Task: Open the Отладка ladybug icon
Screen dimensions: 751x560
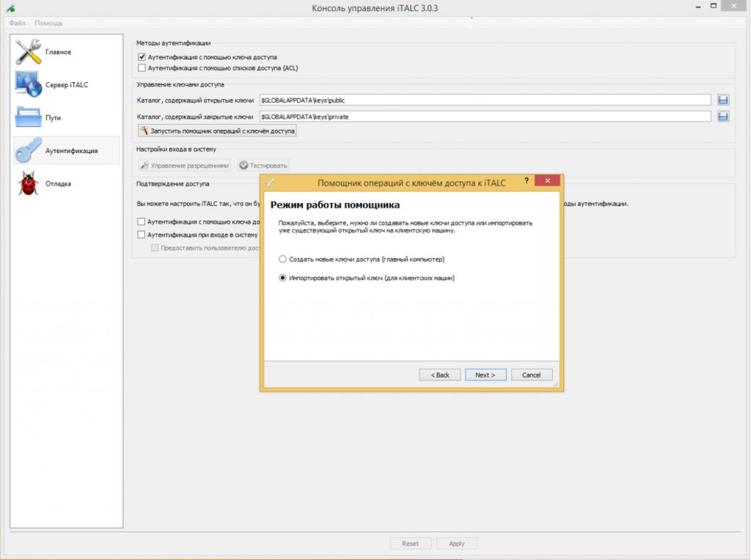Action: coord(29,183)
